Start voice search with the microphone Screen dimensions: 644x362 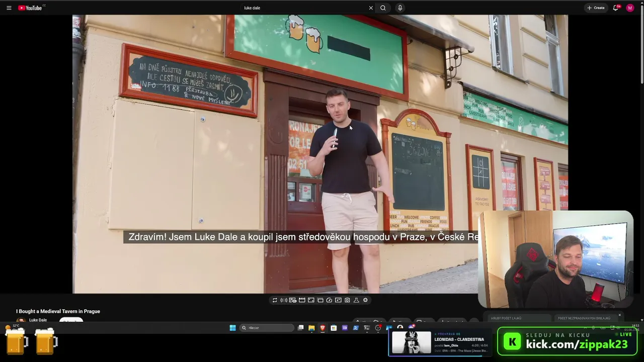(400, 8)
